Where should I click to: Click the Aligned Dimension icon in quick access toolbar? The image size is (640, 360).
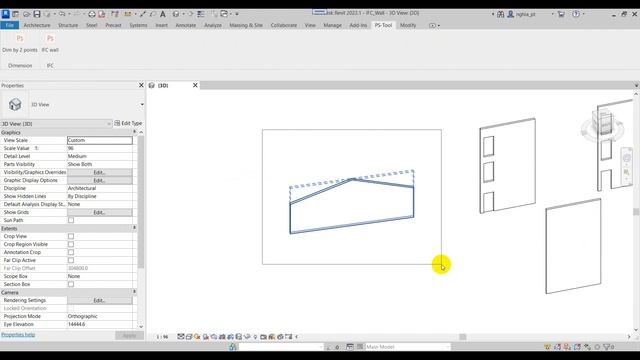142,14
